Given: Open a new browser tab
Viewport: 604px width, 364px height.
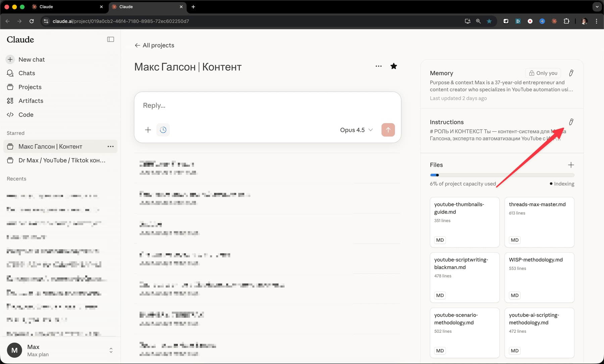Looking at the screenshot, I should [x=193, y=7].
